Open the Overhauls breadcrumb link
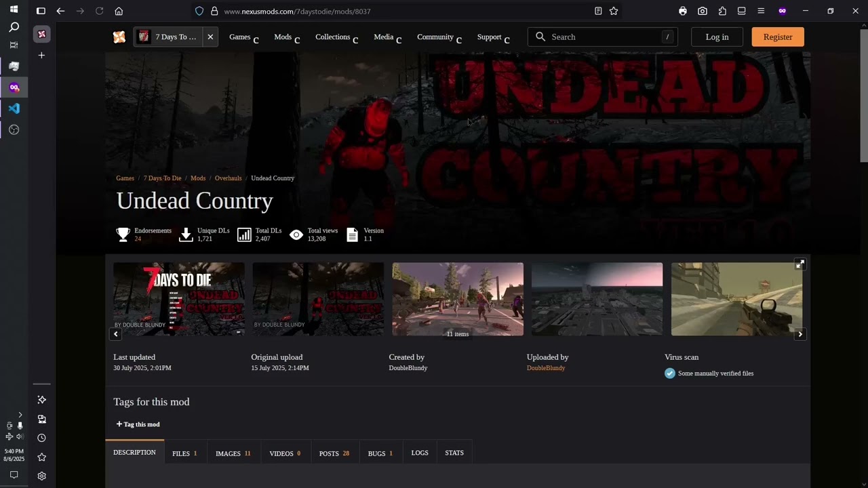 (x=228, y=178)
